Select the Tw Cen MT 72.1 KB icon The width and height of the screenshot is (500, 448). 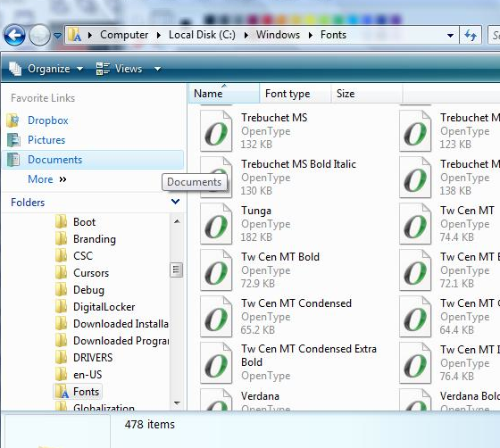point(415,270)
